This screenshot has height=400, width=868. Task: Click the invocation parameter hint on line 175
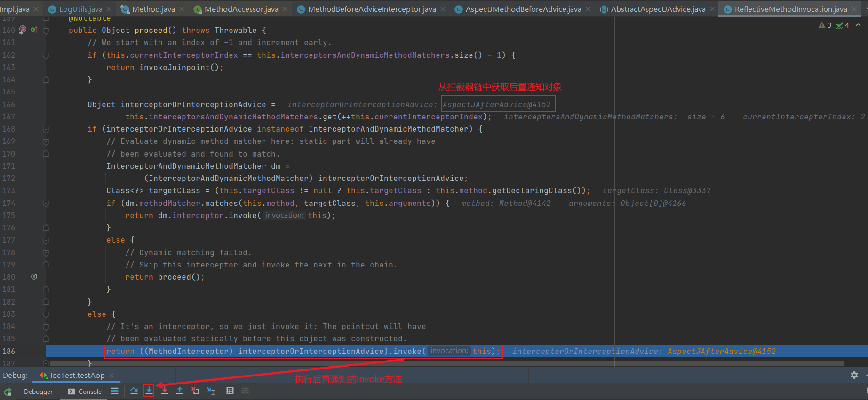284,215
